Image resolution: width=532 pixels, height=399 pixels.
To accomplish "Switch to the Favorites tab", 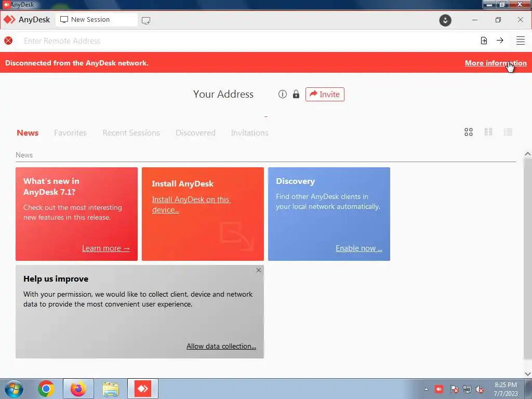I will coord(70,132).
